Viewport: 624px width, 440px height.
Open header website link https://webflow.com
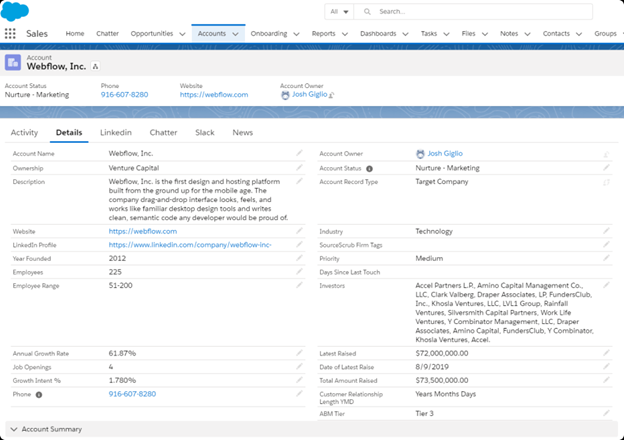[x=214, y=95]
